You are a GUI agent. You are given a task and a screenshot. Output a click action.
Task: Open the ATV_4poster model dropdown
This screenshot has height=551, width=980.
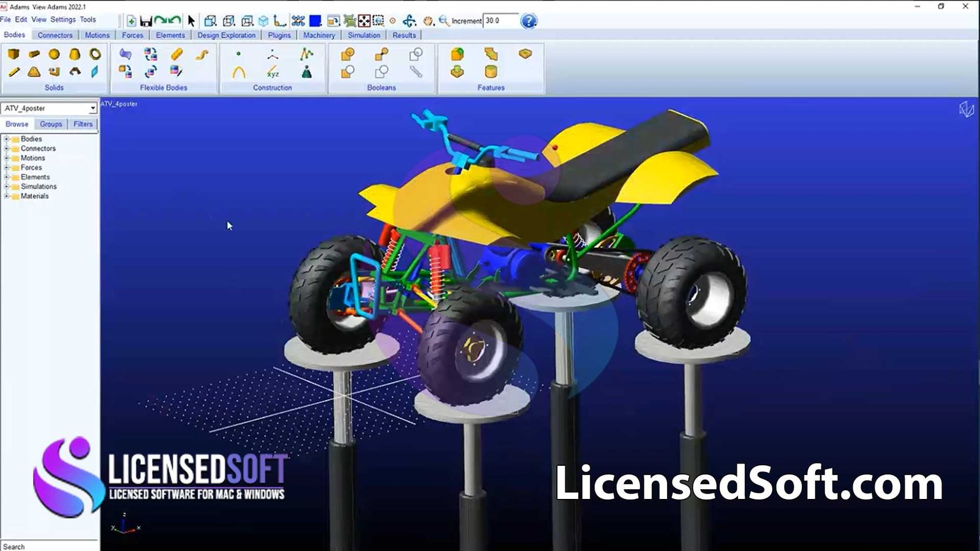coord(92,108)
